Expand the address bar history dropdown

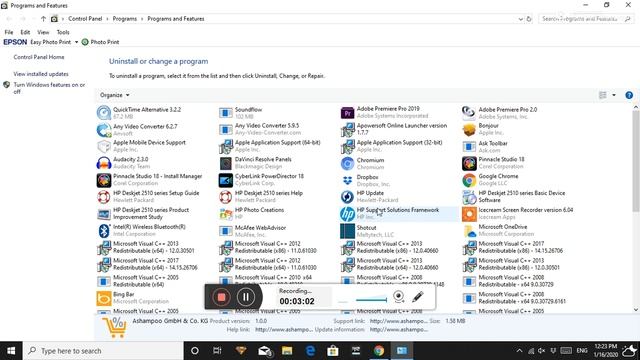[520, 19]
